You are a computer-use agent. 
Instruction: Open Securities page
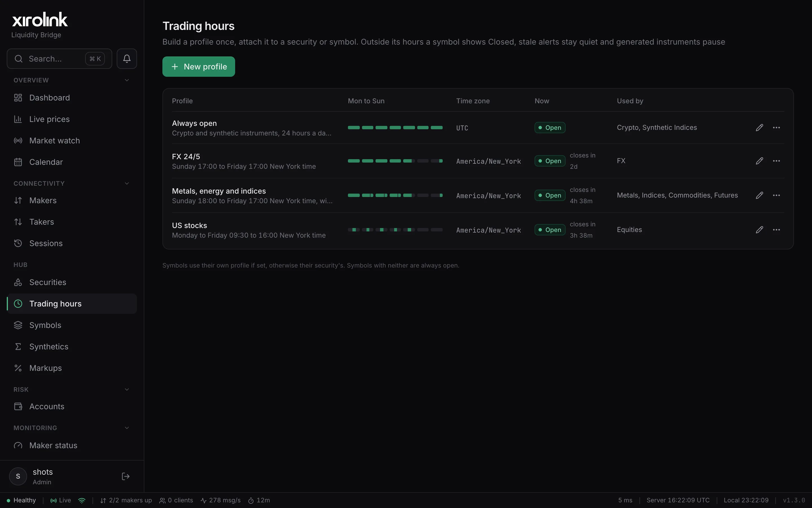coord(72,283)
